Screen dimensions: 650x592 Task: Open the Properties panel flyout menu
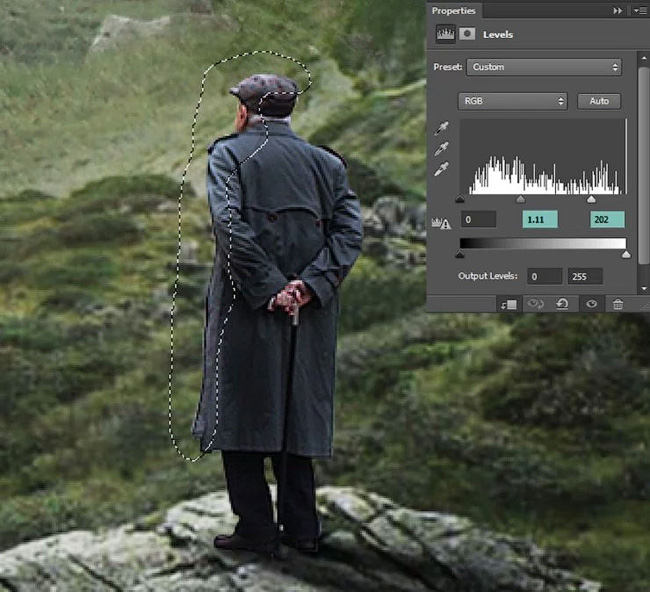click(640, 11)
